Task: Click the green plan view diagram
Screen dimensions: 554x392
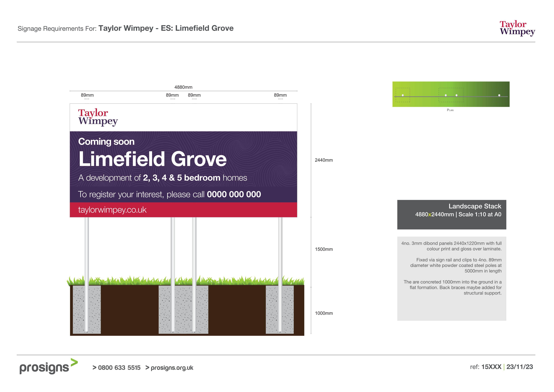Action: point(451,94)
